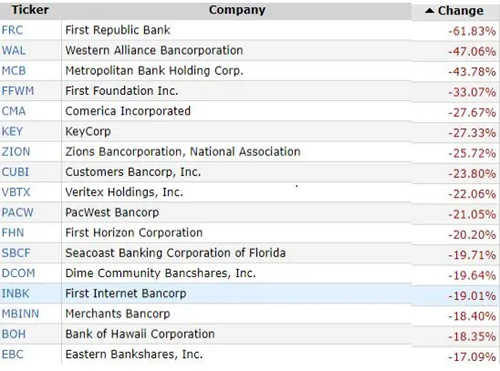This screenshot has height=371, width=500.
Task: Click the sort arrow beside Change header
Action: point(430,11)
